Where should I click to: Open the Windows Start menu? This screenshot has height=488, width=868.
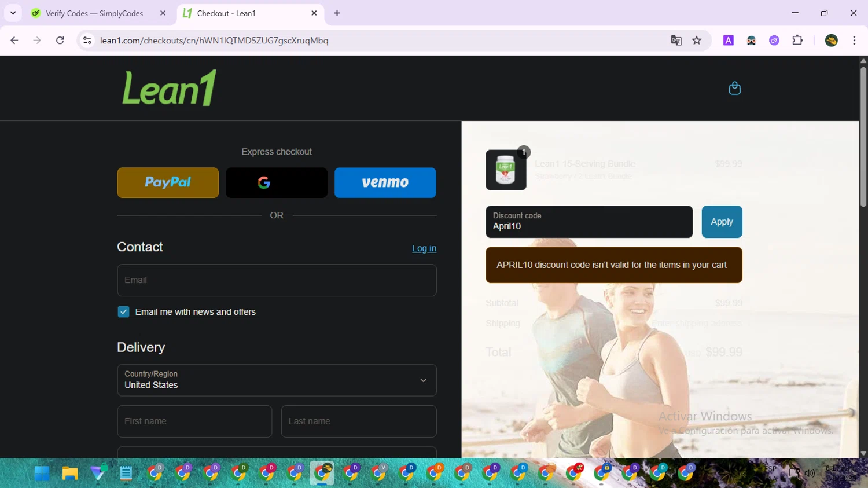tap(42, 474)
